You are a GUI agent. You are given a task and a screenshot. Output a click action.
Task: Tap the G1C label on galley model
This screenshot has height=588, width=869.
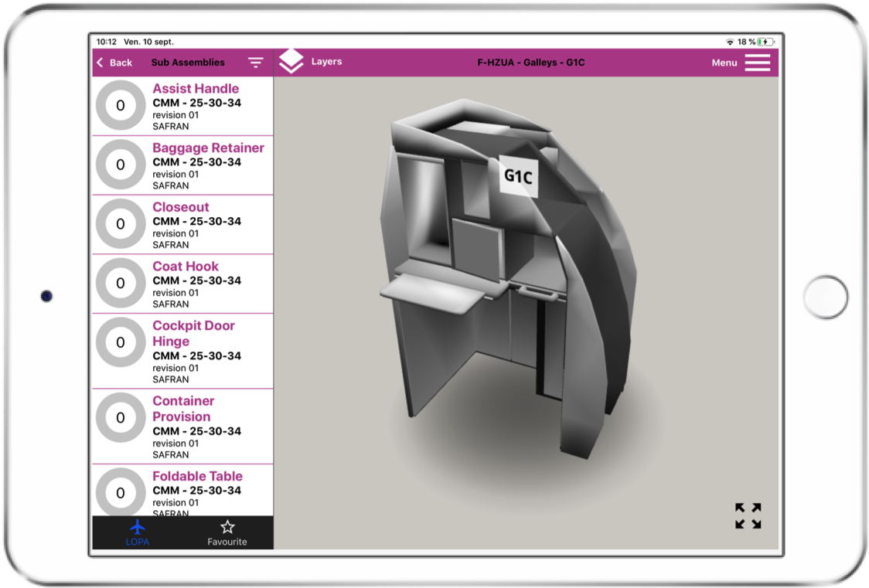click(x=518, y=176)
